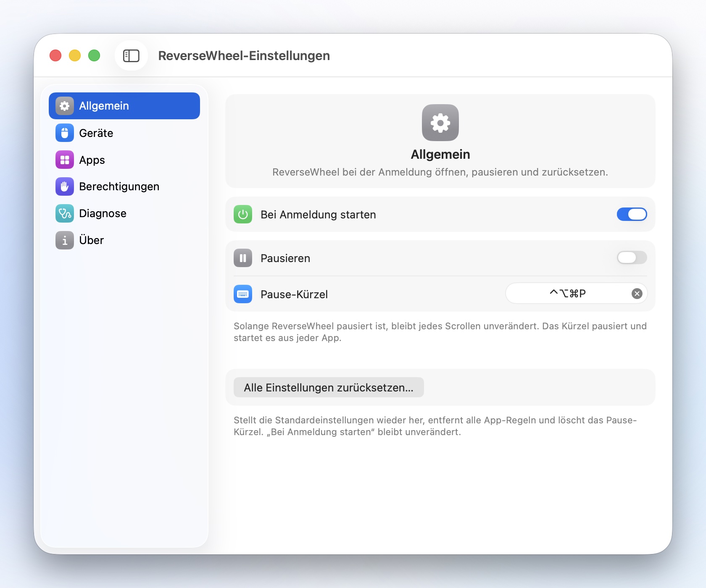Open the Geräte section label
Screen dimensions: 706x588
tap(96, 133)
